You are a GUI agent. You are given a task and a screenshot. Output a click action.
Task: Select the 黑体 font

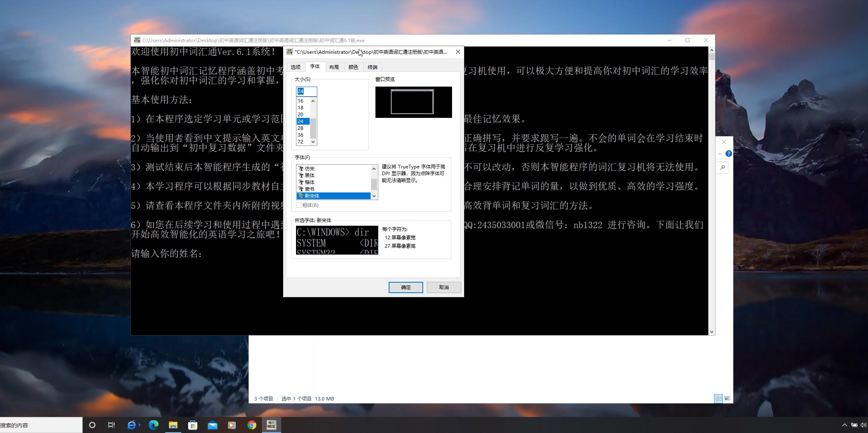point(333,176)
